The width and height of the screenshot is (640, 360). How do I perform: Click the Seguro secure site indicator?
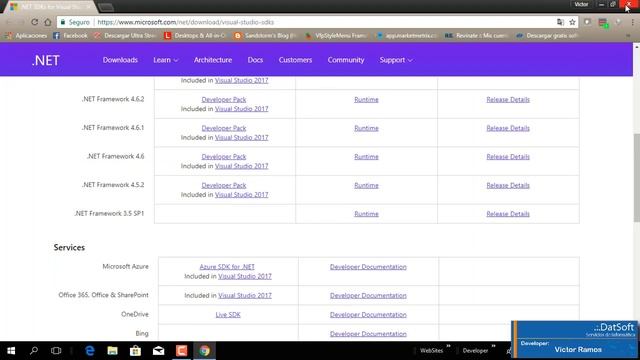tap(75, 22)
